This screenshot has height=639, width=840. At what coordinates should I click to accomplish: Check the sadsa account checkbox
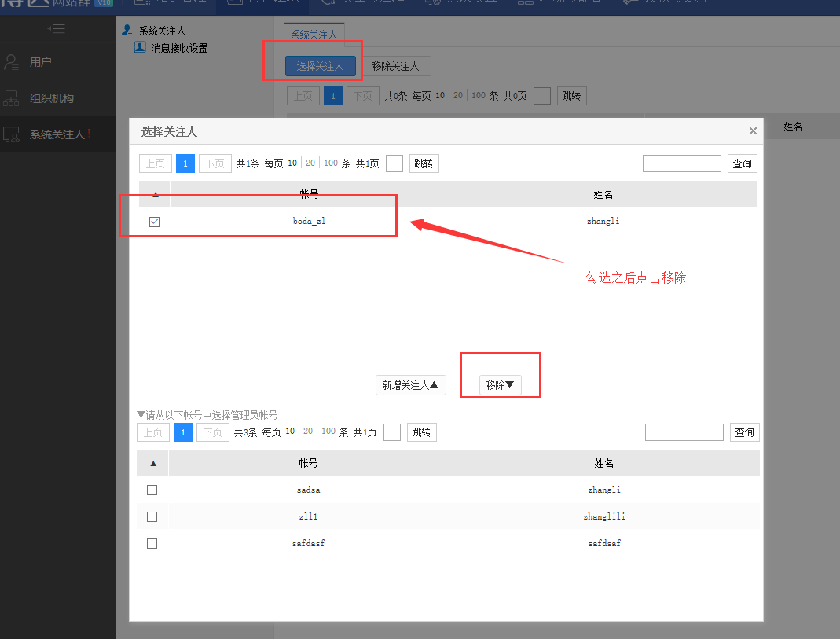tap(152, 490)
